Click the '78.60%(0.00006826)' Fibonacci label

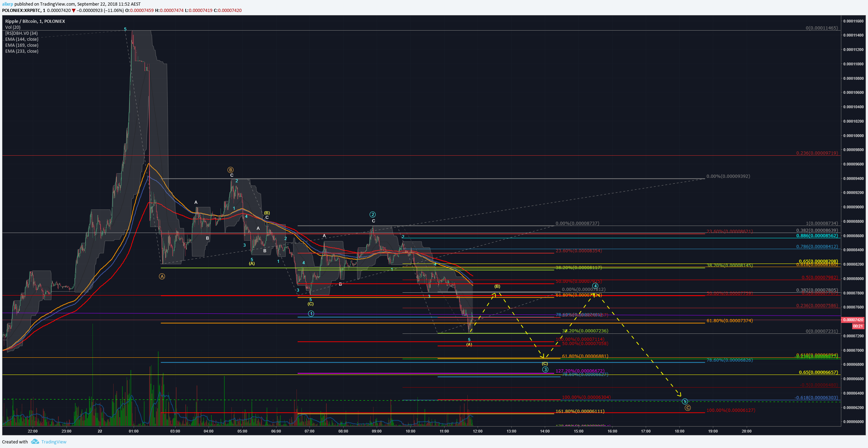[730, 360]
